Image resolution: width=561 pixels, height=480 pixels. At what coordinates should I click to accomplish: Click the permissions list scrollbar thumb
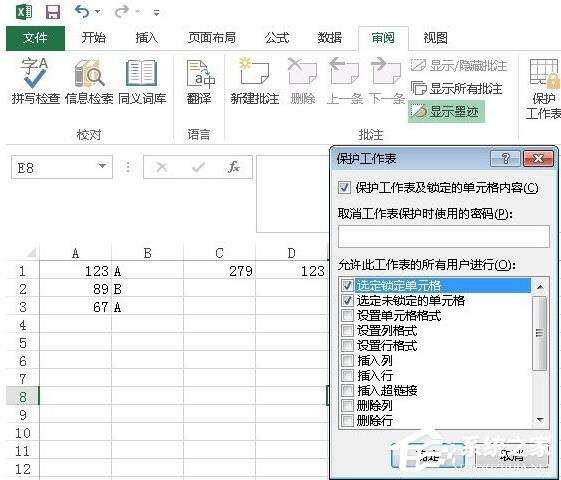[540, 333]
